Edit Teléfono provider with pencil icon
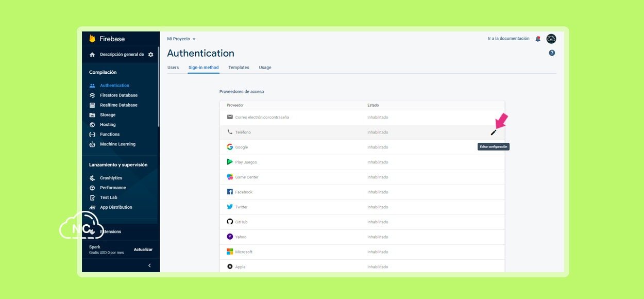Image resolution: width=644 pixels, height=299 pixels. pos(494,132)
